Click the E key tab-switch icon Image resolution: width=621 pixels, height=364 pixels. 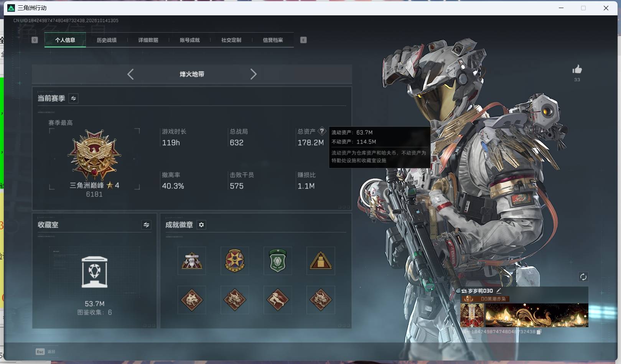pyautogui.click(x=303, y=40)
